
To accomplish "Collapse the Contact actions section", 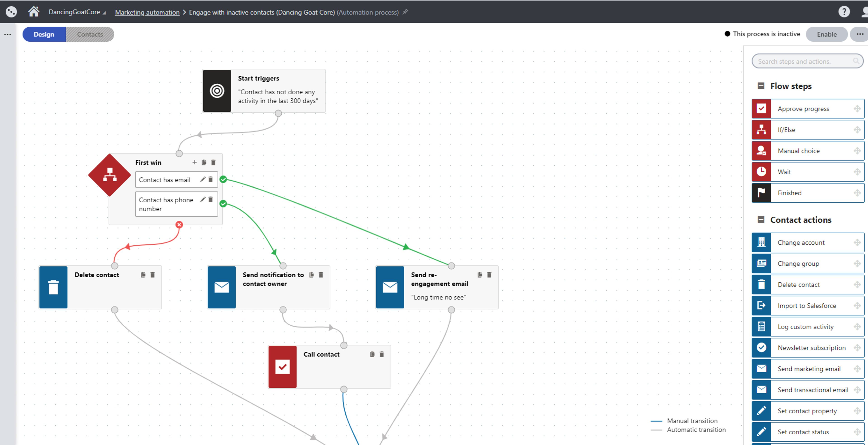I will [761, 220].
